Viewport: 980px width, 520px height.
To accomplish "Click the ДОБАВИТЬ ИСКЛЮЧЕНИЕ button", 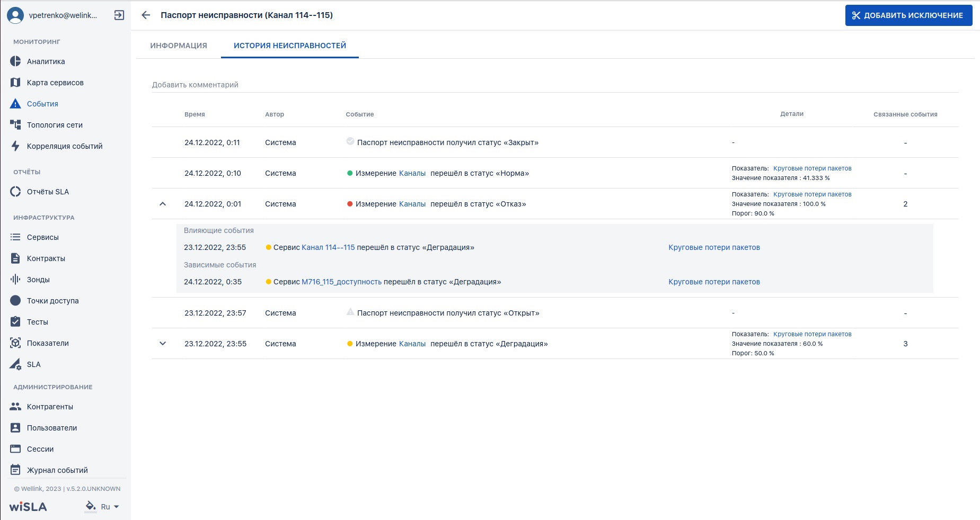I will (908, 15).
